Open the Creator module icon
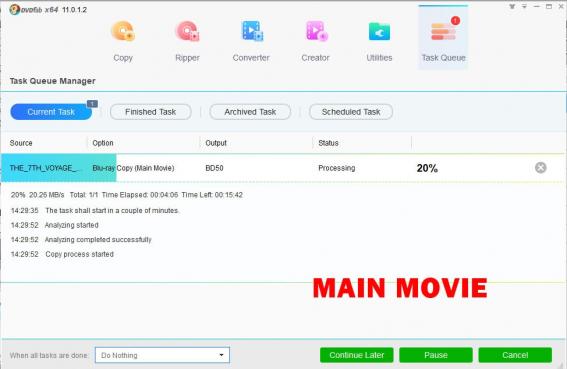The width and height of the screenshot is (567, 369). pyautogui.click(x=316, y=32)
